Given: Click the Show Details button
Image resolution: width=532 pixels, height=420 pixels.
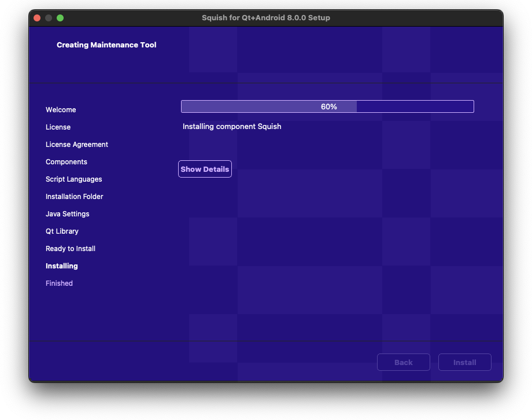Looking at the screenshot, I should tap(205, 169).
